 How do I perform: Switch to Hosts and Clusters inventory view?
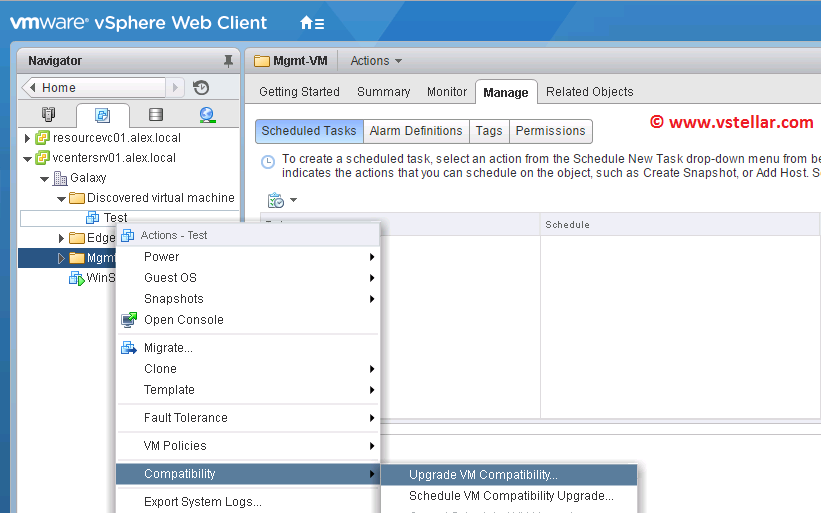coord(49,115)
